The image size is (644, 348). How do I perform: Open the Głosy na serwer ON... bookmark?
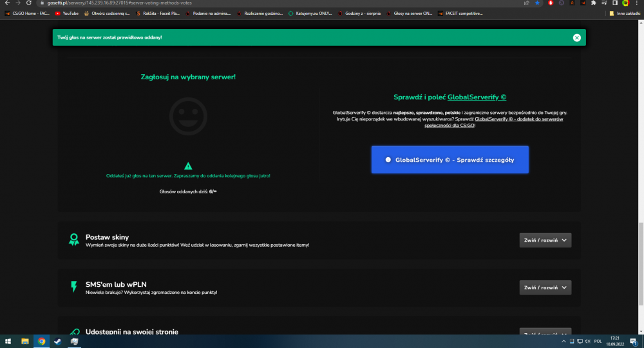[x=409, y=14]
